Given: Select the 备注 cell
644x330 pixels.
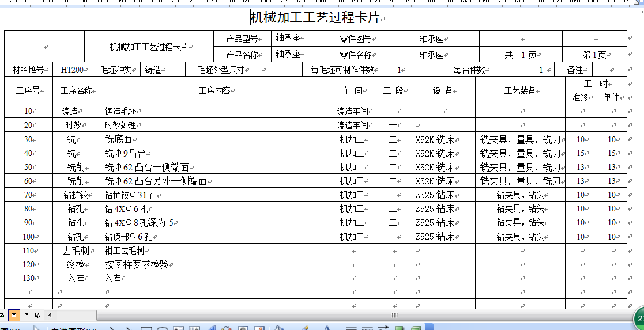Looking at the screenshot, I should coord(573,70).
